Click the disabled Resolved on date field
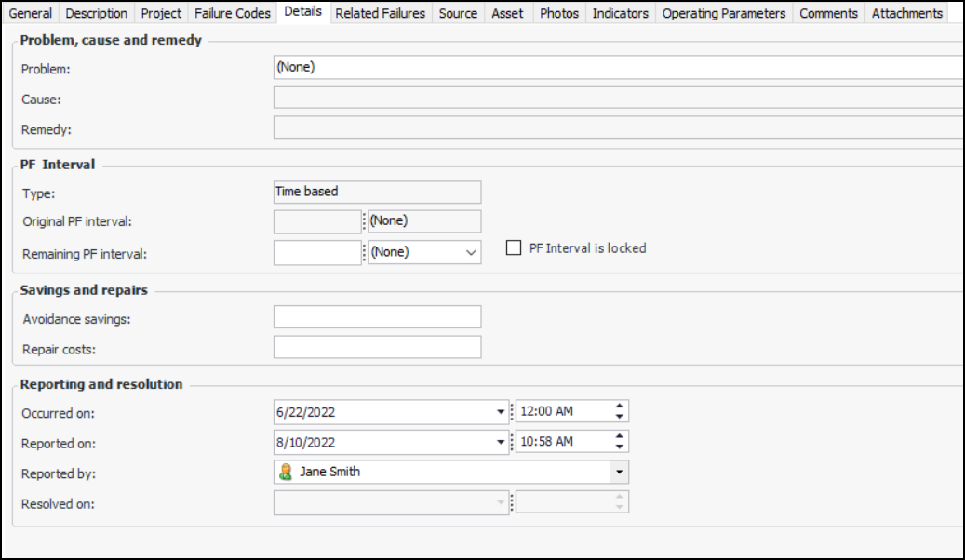Screen dimensions: 965x560 point(392,502)
